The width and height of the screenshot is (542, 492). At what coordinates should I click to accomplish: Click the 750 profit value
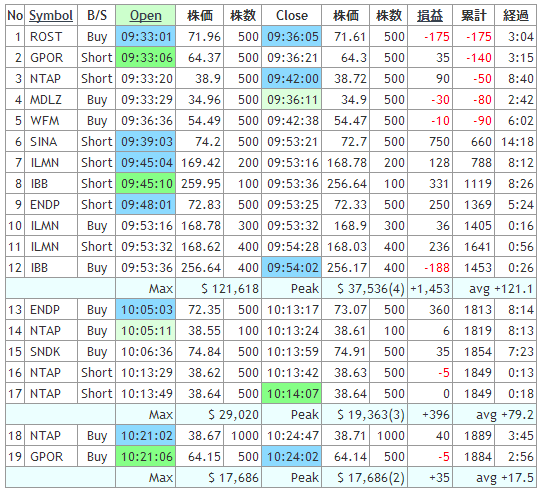pos(439,142)
